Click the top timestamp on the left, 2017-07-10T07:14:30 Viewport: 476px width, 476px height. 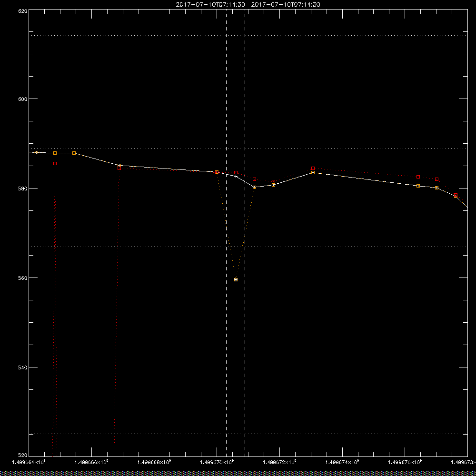pos(210,5)
